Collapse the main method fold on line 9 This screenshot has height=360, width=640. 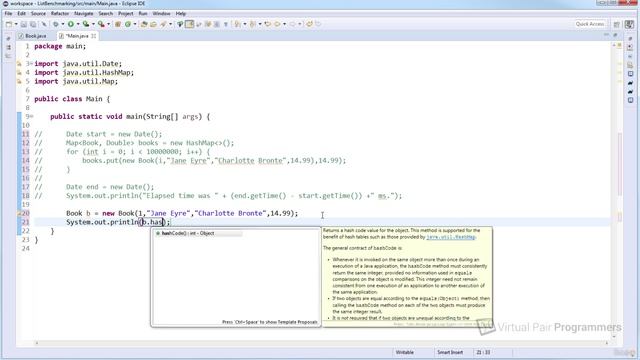[x=31, y=116]
